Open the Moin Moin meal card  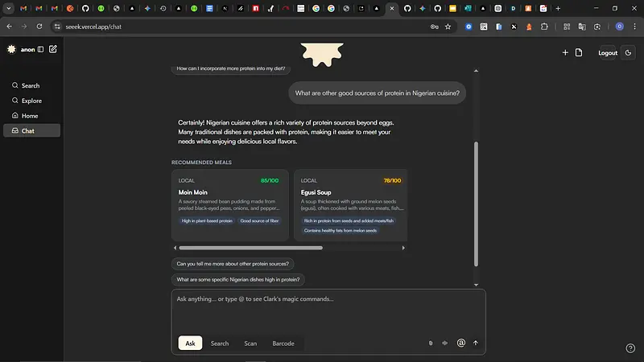tap(229, 205)
